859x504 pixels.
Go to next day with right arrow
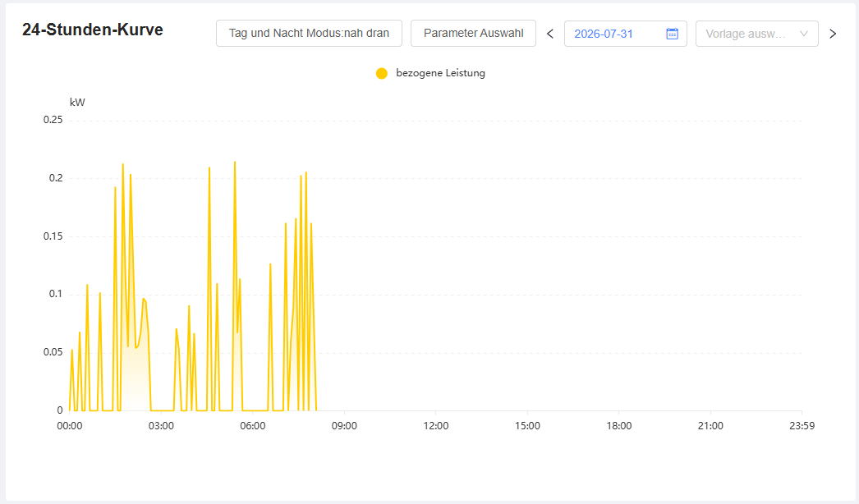[833, 34]
